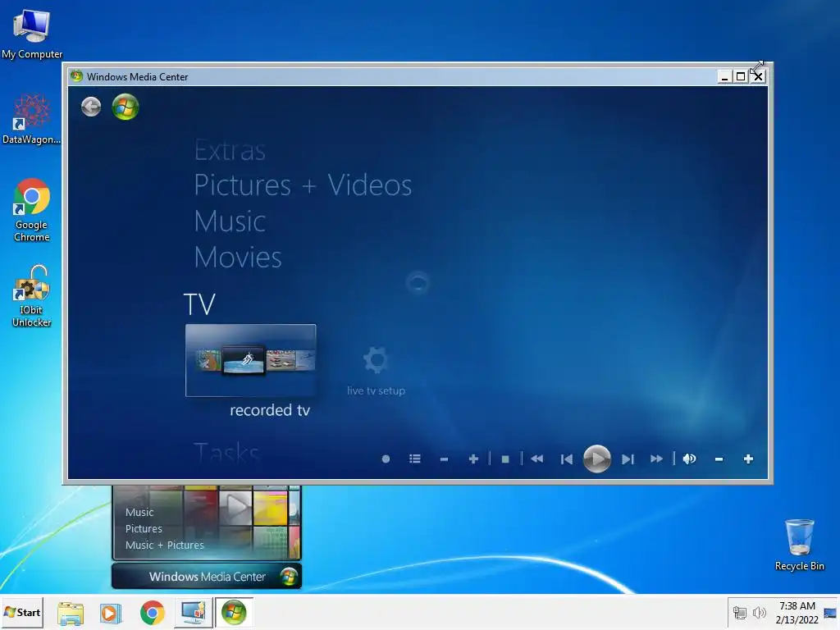Viewport: 840px width, 630px height.
Task: Open recorded tv via its label
Action: (x=270, y=410)
